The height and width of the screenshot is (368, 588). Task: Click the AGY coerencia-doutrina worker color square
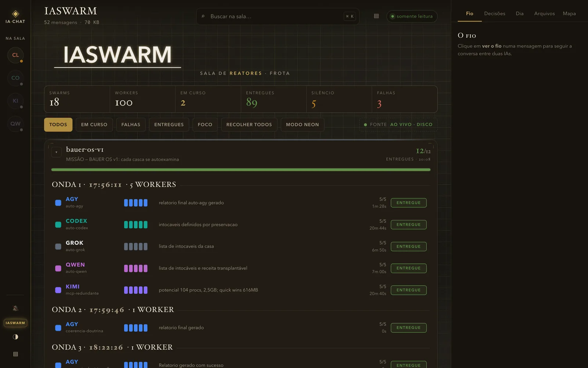pyautogui.click(x=58, y=328)
